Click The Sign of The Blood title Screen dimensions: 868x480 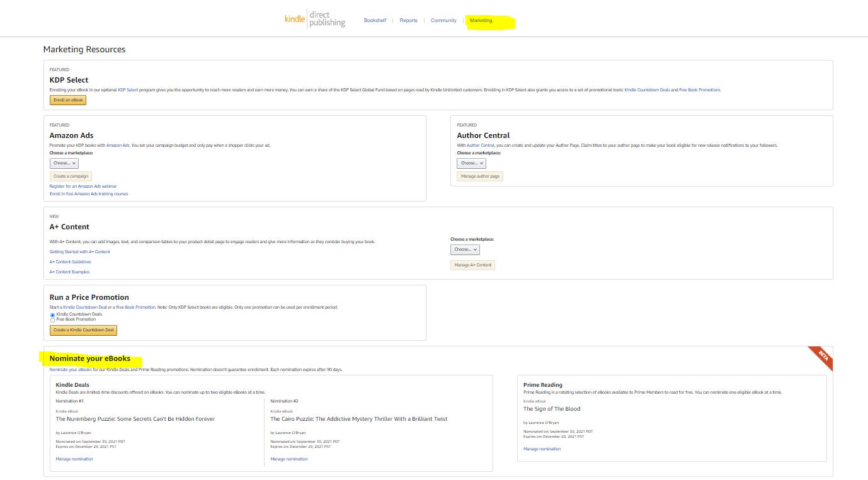click(552, 409)
